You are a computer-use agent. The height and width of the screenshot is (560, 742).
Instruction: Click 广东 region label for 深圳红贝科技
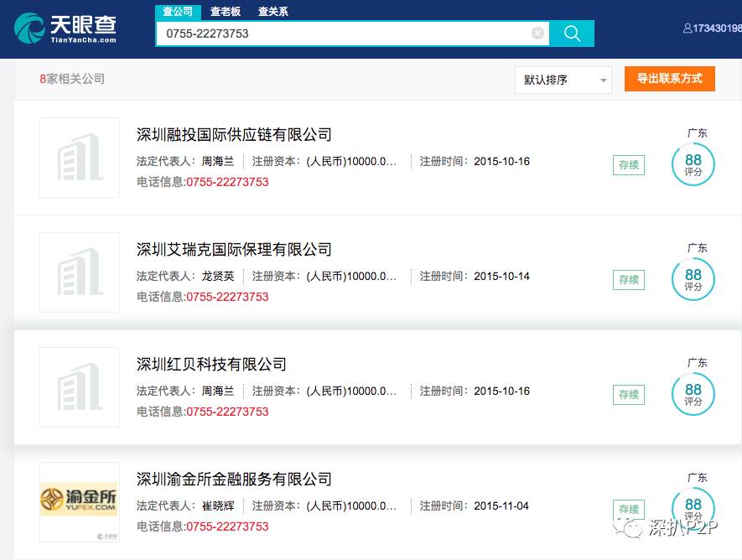click(697, 363)
